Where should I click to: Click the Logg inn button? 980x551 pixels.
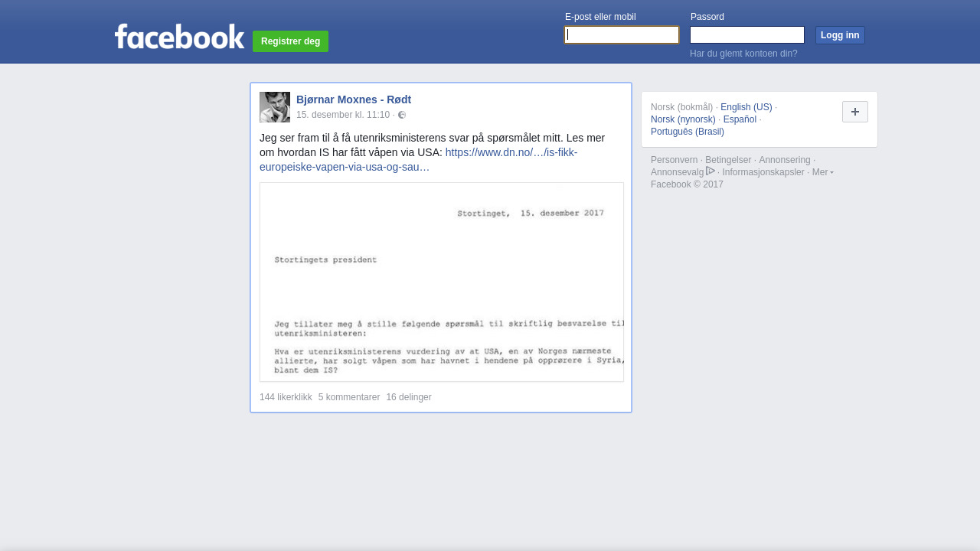[x=840, y=35]
